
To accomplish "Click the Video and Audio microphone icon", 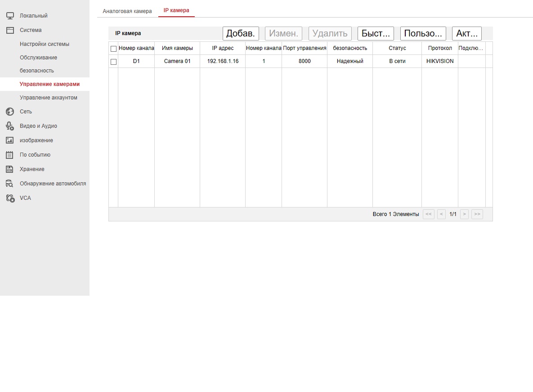I will (x=10, y=126).
